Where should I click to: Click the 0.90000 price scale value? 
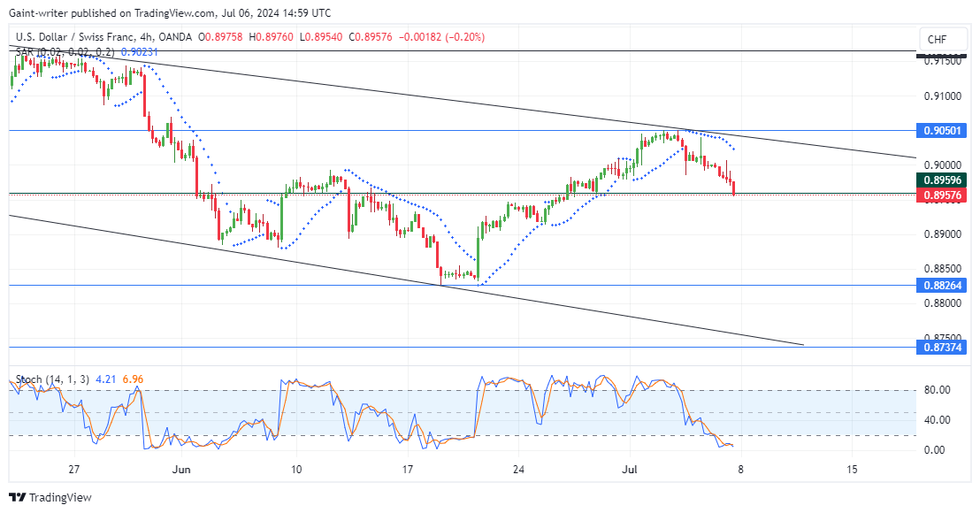coord(943,165)
